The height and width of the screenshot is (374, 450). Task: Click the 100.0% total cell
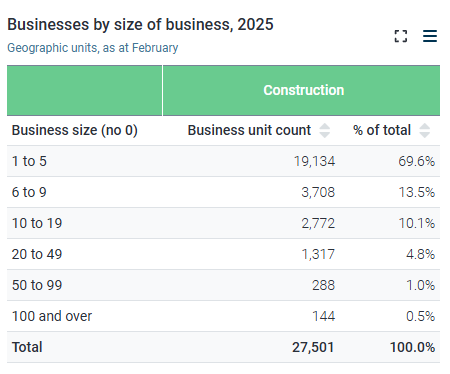[413, 347]
